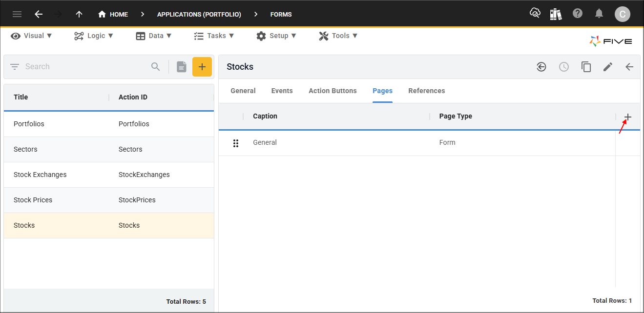Click the restore circular arrow icon

pos(541,67)
